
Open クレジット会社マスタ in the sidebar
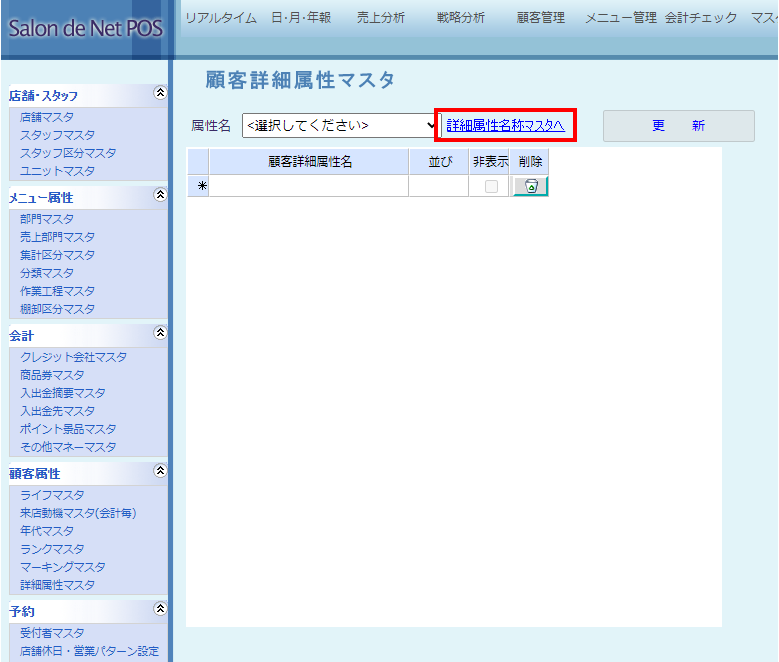pos(73,357)
